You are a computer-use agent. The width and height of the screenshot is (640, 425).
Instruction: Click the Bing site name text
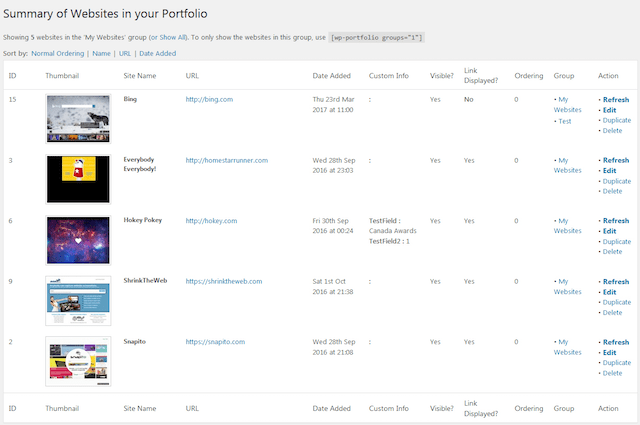click(130, 99)
